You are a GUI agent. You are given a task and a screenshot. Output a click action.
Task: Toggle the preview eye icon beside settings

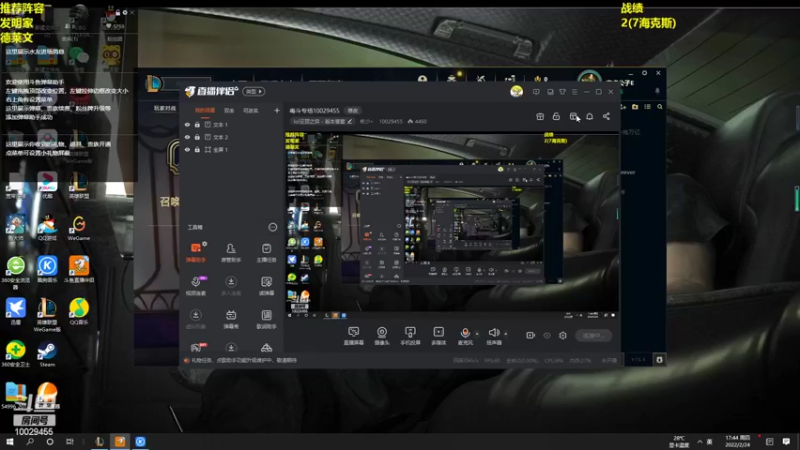547,335
